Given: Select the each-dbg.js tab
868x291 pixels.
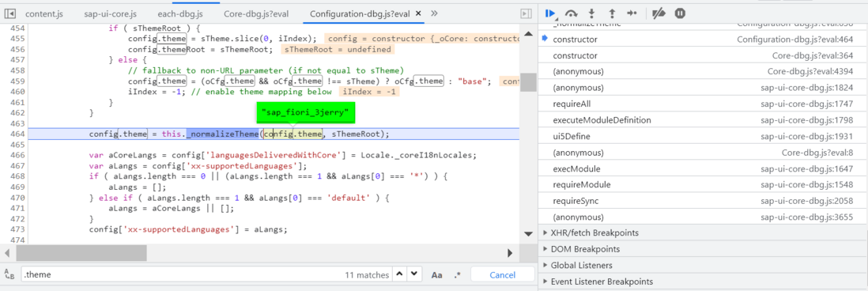Looking at the screenshot, I should tap(180, 13).
